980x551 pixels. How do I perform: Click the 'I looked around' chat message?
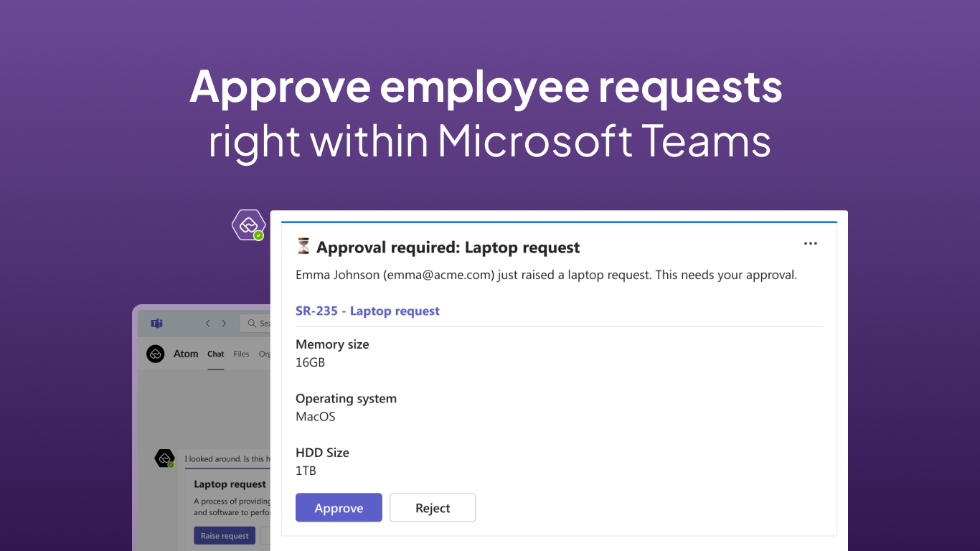227,458
